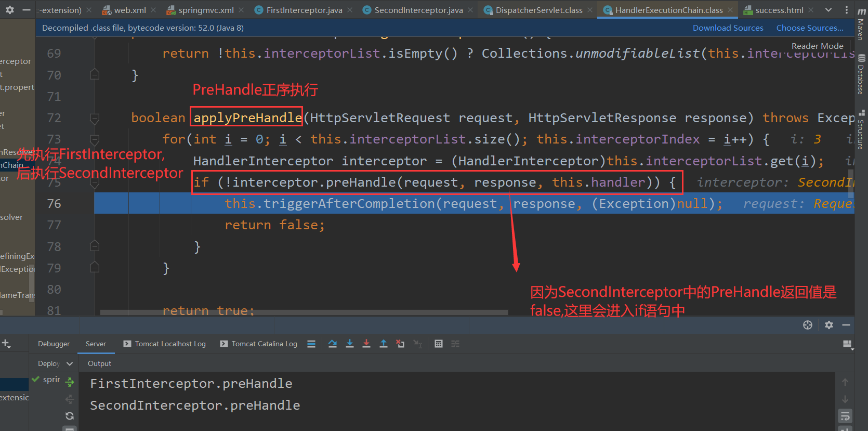Open the FirstInterceptor.java tab

coord(304,10)
